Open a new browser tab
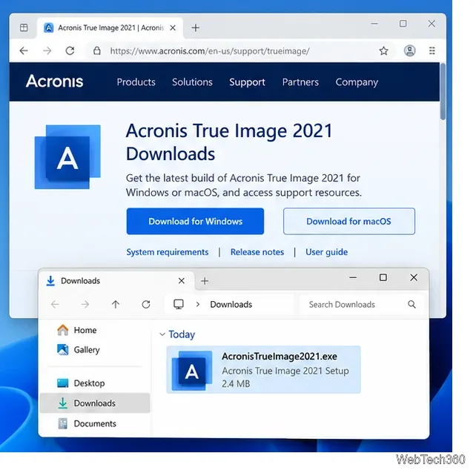The width and height of the screenshot is (476, 476). click(196, 28)
